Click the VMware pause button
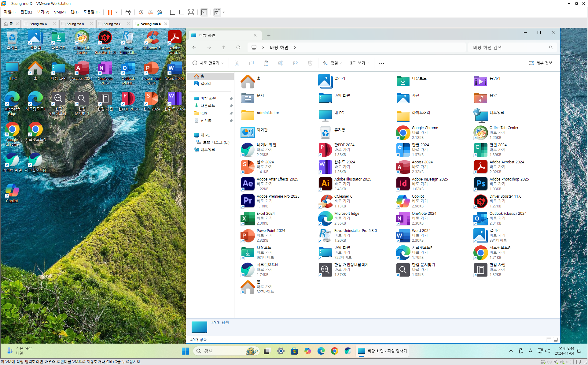The width and height of the screenshot is (588, 365). pos(110,12)
